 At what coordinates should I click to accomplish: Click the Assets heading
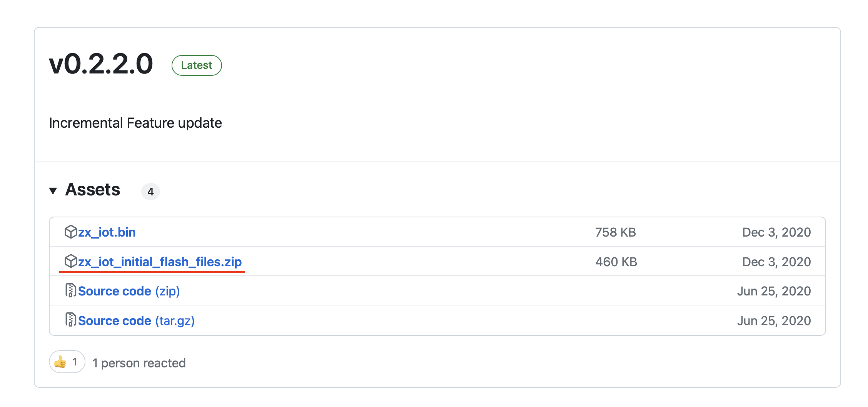[x=93, y=190]
